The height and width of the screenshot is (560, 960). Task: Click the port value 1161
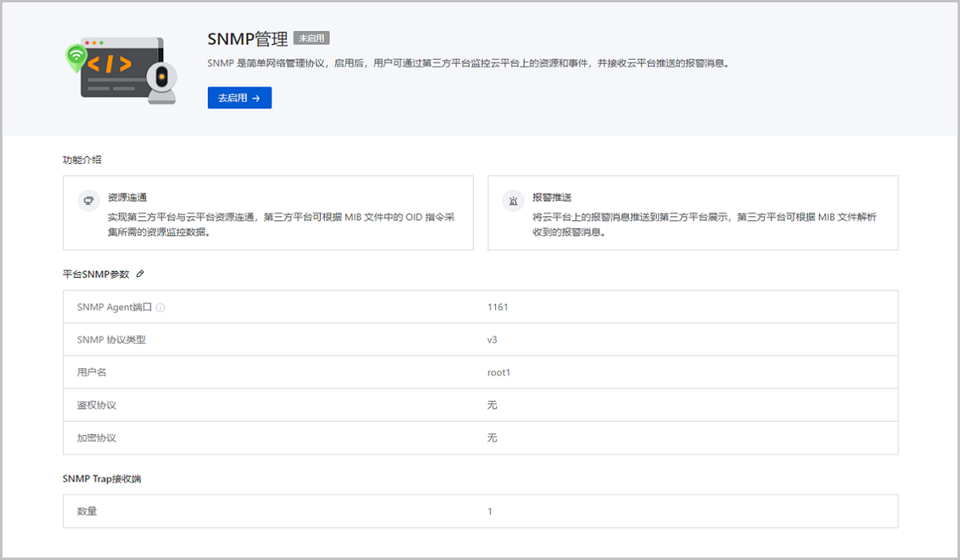[x=498, y=307]
